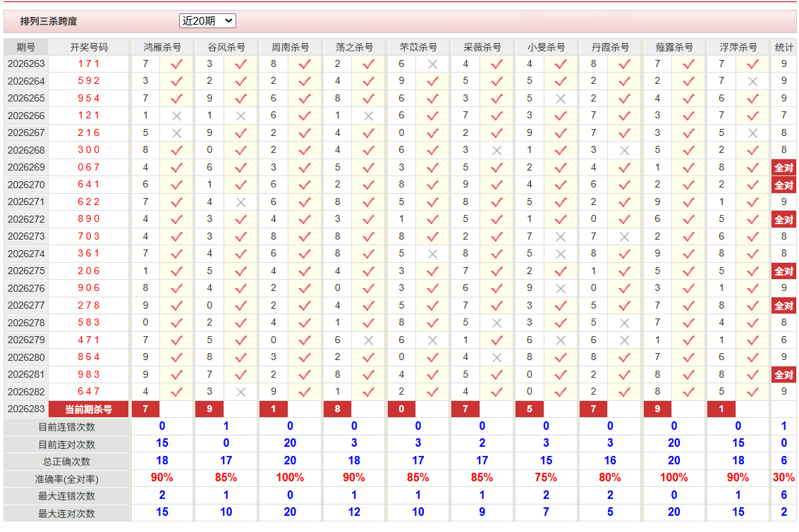Click winning number 5 9 2
The height and width of the screenshot is (532, 799).
[x=89, y=81]
